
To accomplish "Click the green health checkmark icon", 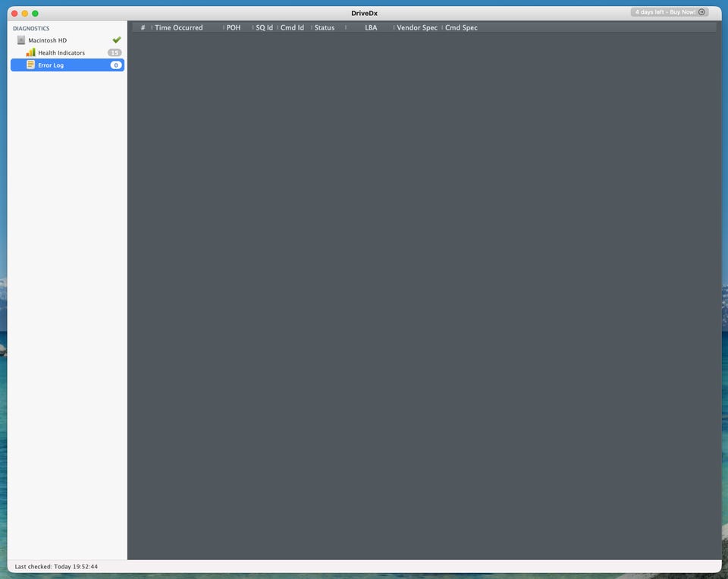I will [x=117, y=40].
